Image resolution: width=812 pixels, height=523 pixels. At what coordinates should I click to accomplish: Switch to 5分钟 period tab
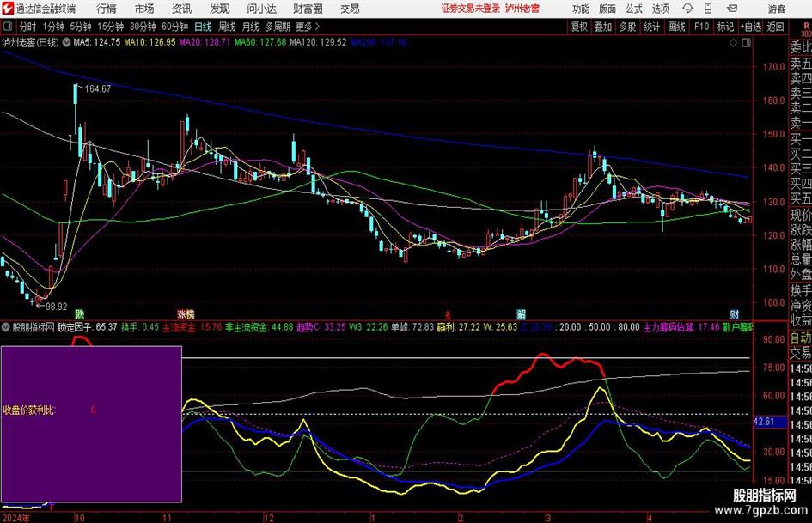(81, 27)
